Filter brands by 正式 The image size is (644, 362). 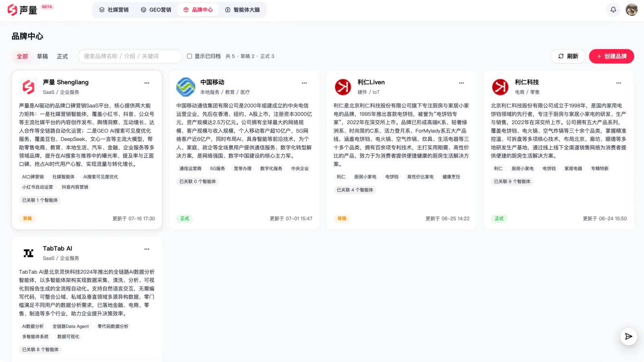tap(62, 56)
